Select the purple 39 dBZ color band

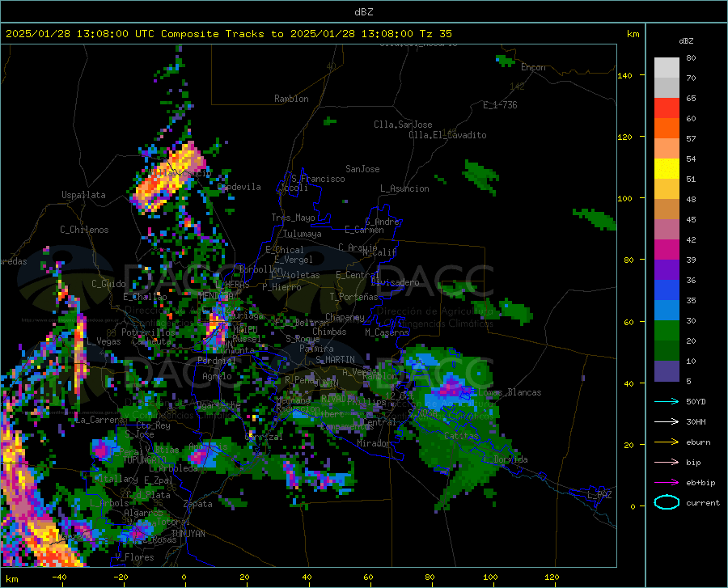pos(667,270)
